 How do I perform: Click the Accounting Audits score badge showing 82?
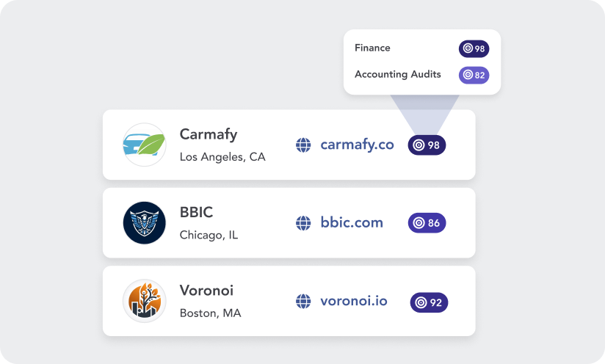(x=474, y=75)
